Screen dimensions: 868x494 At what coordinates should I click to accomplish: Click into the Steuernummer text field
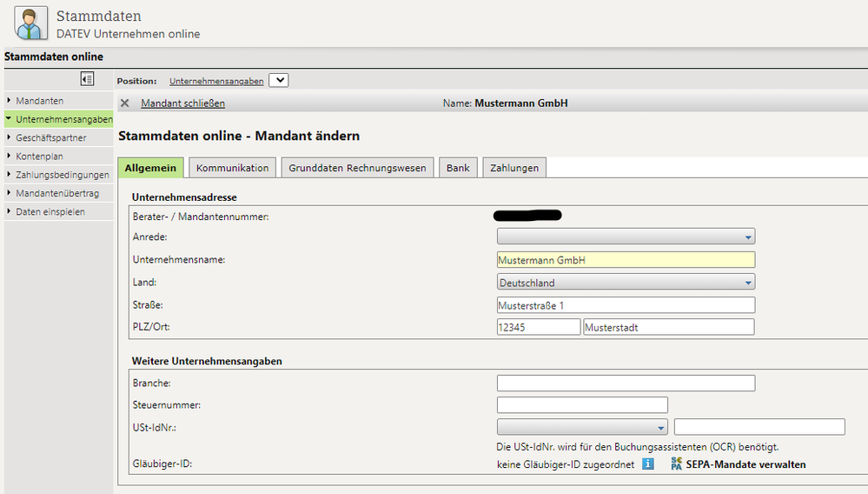click(x=582, y=404)
